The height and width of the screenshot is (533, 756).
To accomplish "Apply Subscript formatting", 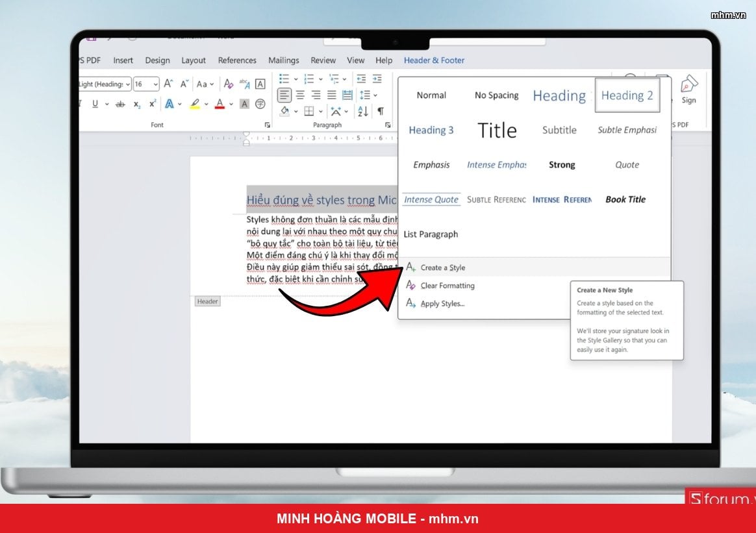I will (137, 104).
